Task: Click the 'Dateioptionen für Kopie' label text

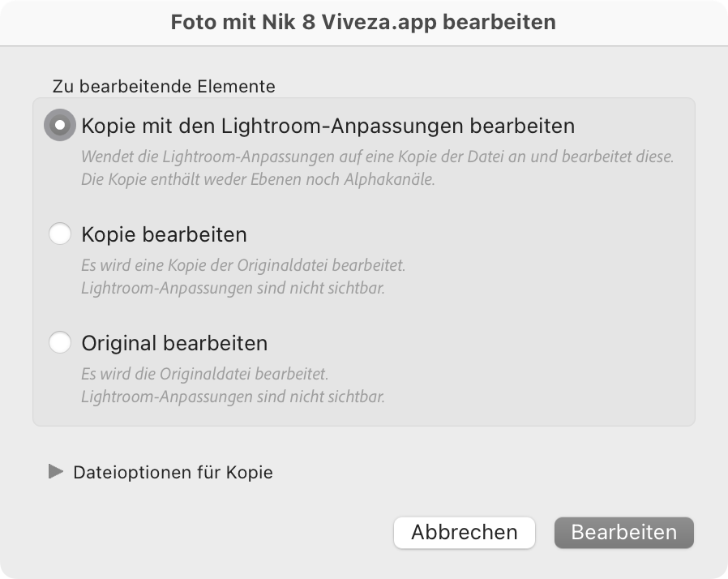Action: click(173, 472)
